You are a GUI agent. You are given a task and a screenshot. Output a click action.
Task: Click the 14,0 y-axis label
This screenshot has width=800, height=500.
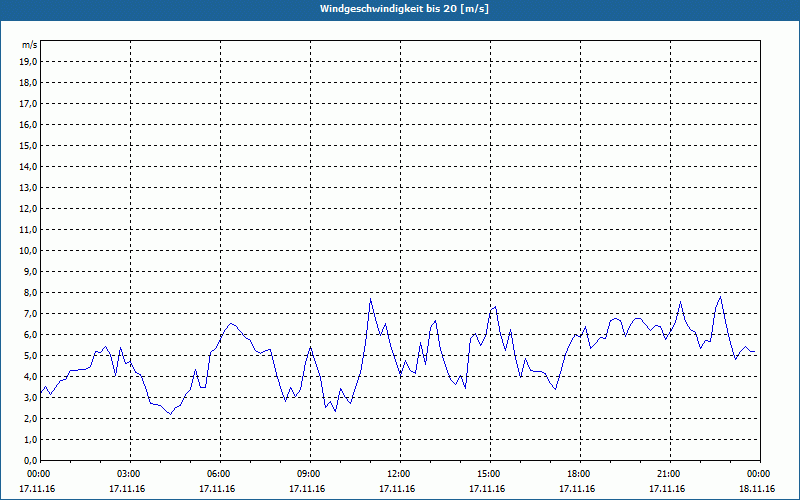pos(28,166)
